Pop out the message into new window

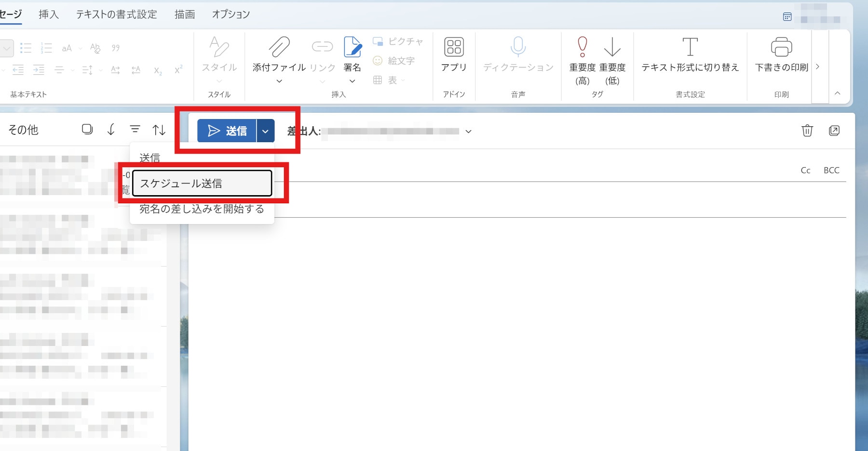[834, 131]
